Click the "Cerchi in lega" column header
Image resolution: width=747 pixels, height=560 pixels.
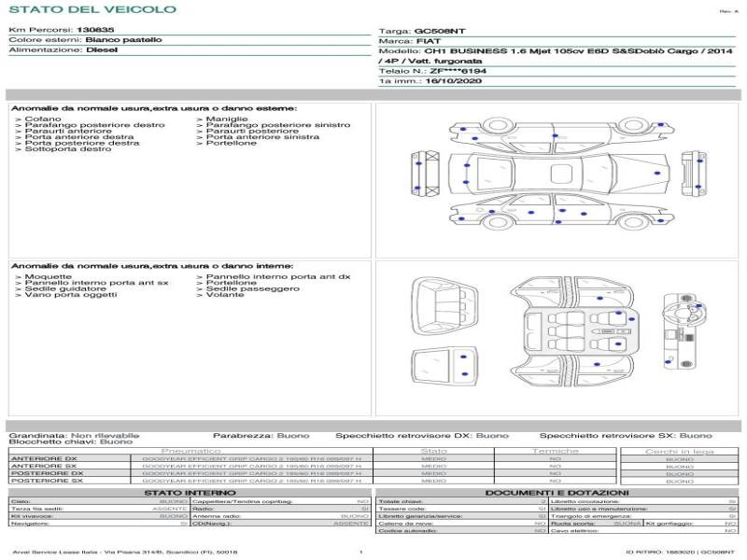tap(680, 452)
